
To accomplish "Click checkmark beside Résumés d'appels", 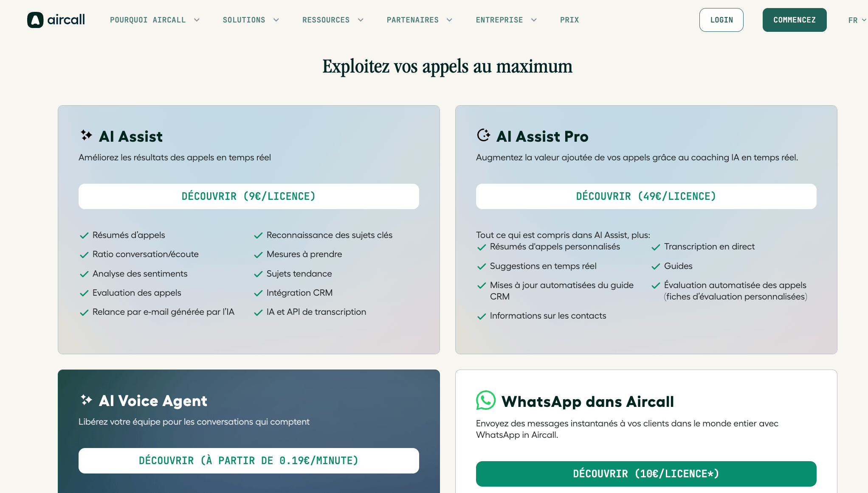I will 84,235.
